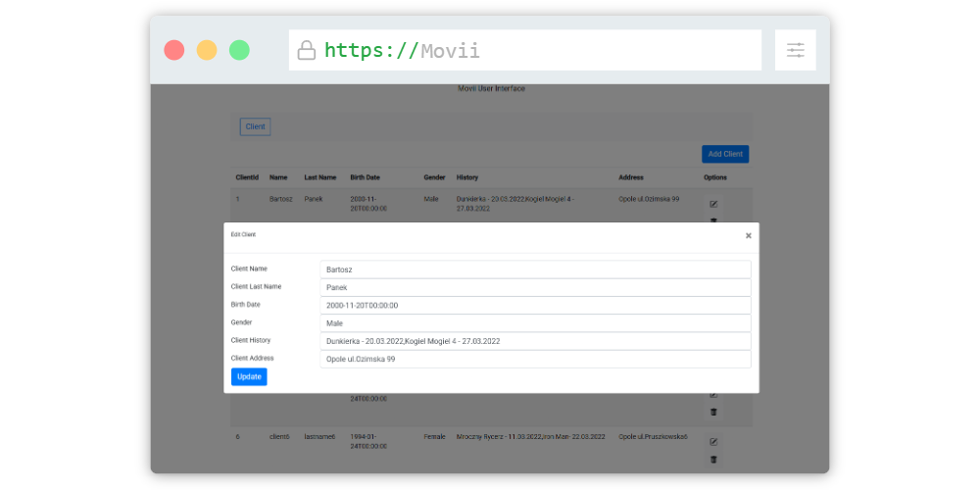Click the Client History text field
This screenshot has height=490, width=980.
tap(535, 341)
